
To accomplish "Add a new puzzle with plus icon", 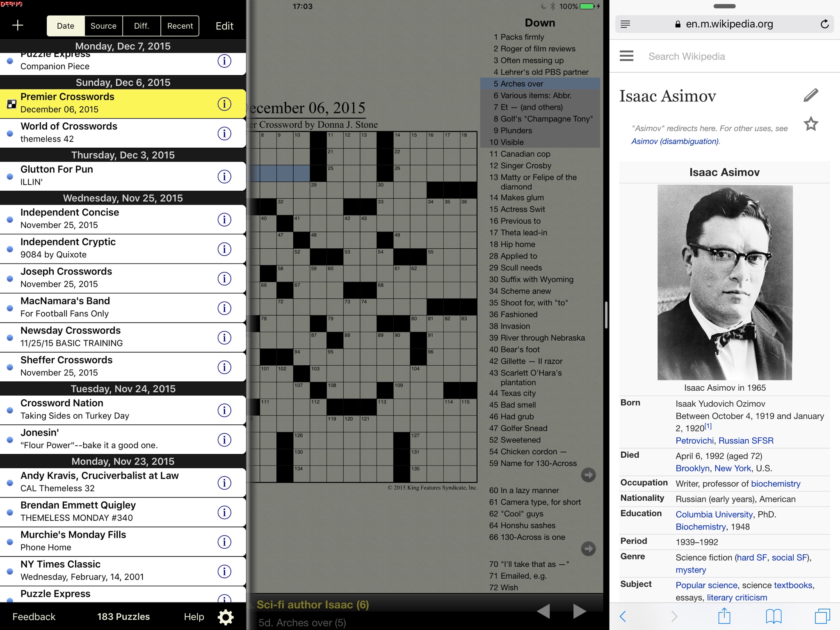I will [18, 25].
